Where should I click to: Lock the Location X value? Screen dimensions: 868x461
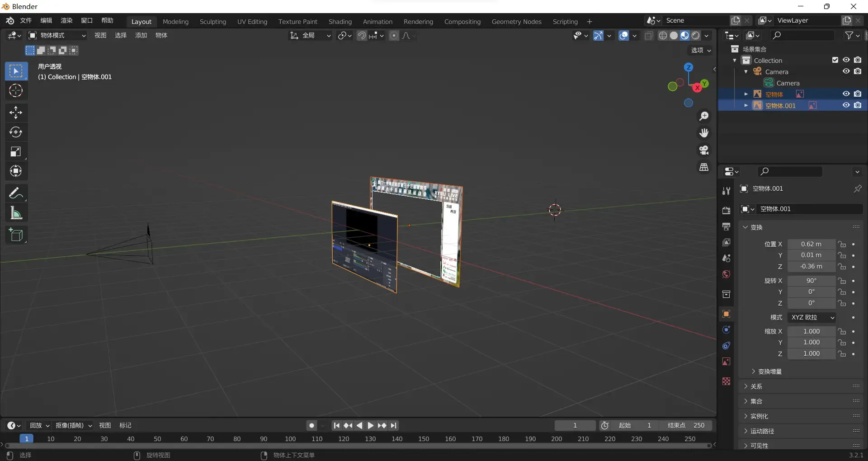pos(842,244)
